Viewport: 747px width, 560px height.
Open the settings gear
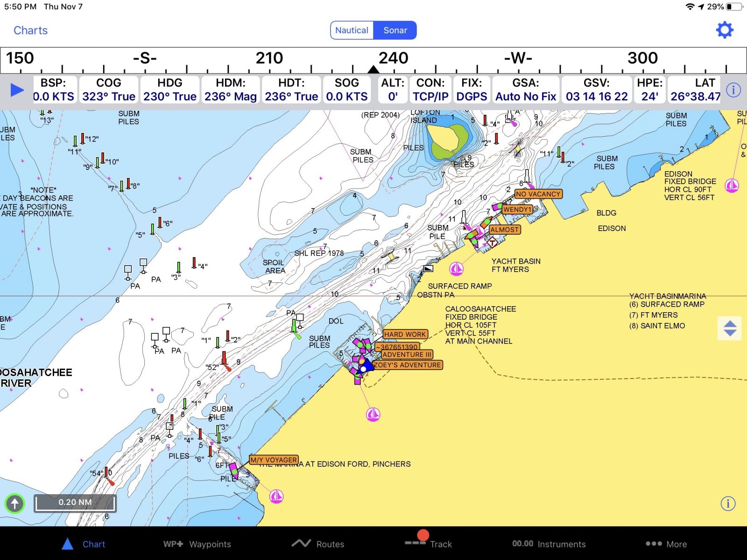click(725, 30)
